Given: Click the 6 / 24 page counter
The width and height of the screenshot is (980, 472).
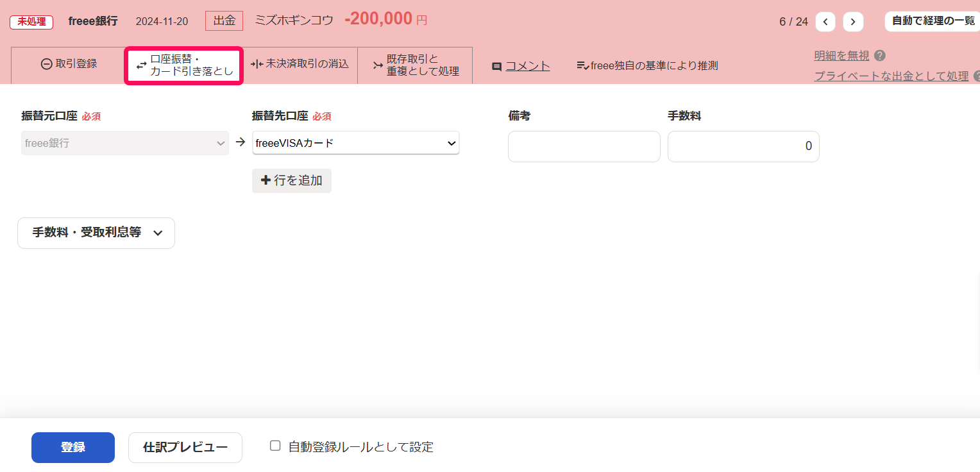Looking at the screenshot, I should click(x=793, y=22).
